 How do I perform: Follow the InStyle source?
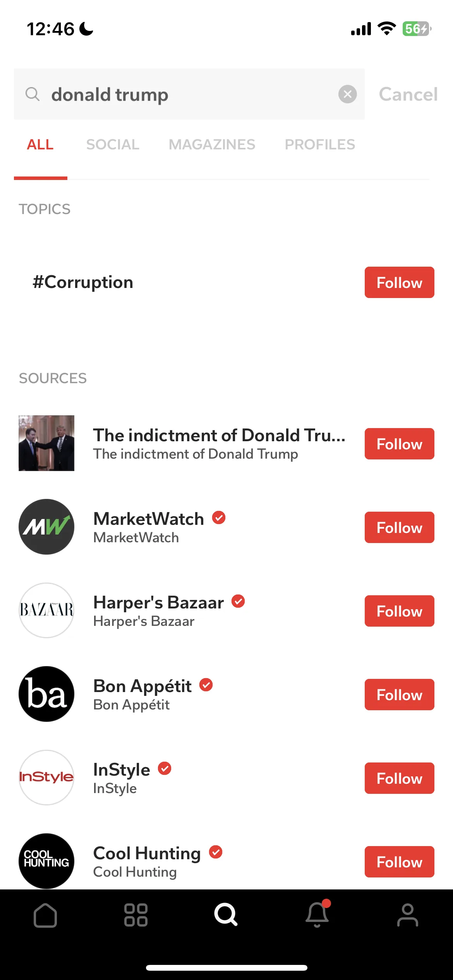click(399, 778)
